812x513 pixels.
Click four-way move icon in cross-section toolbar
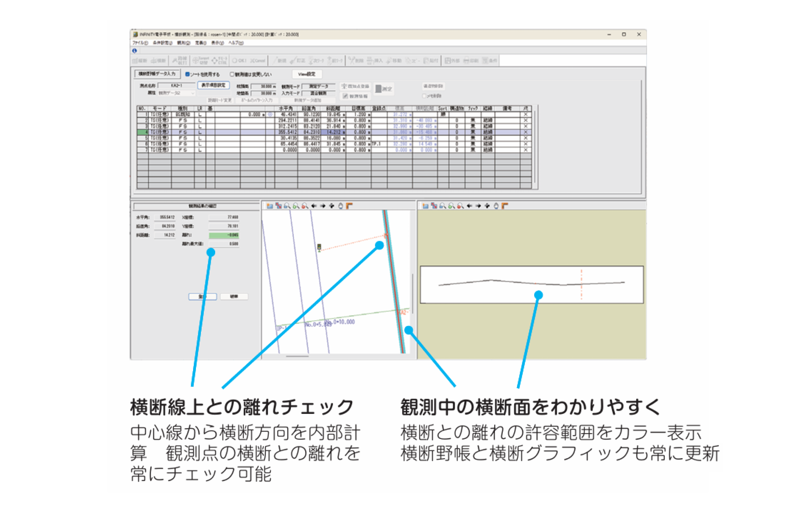pyautogui.click(x=487, y=206)
